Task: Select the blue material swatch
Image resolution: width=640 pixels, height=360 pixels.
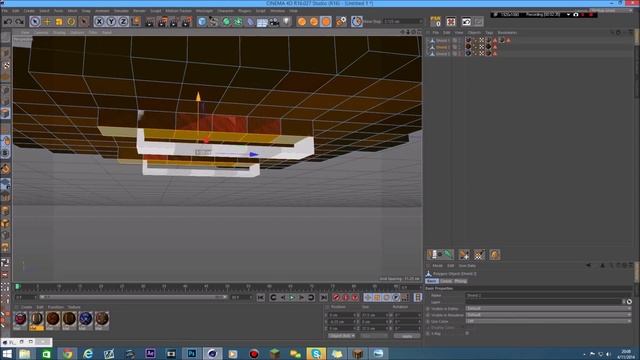Action: [x=86, y=319]
